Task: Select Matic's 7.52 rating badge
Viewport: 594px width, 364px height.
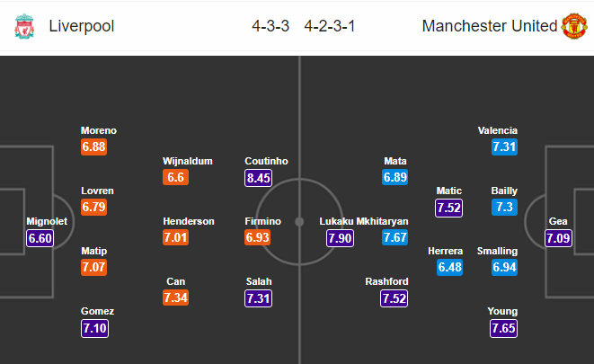Action: (x=448, y=208)
